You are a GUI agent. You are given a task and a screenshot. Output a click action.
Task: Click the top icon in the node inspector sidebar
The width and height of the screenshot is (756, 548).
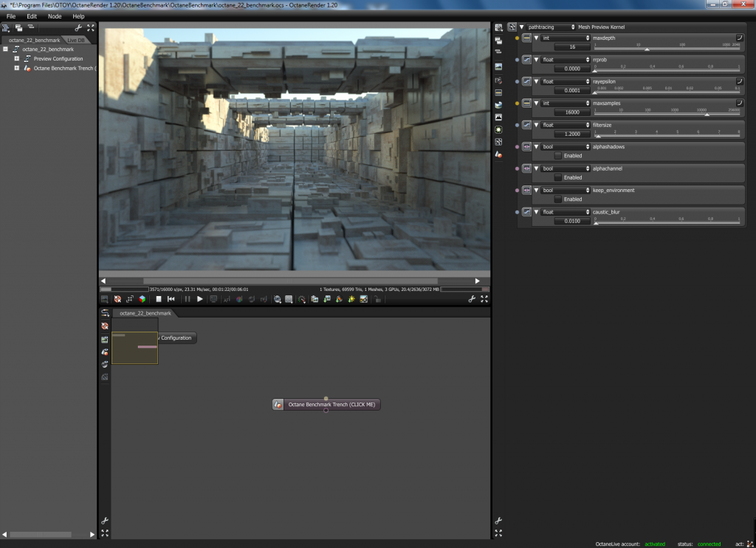498,28
